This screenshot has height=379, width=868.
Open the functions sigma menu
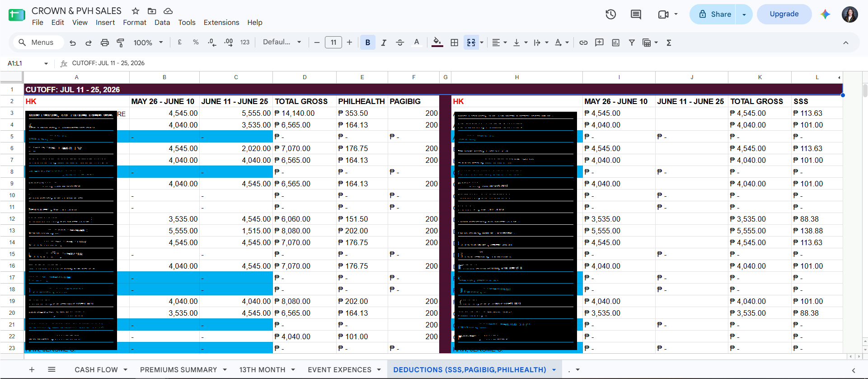669,43
